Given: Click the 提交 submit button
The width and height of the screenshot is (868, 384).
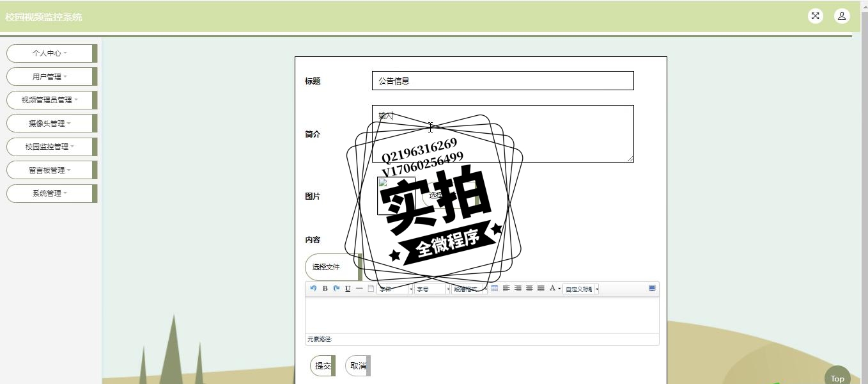Looking at the screenshot, I should click(323, 366).
